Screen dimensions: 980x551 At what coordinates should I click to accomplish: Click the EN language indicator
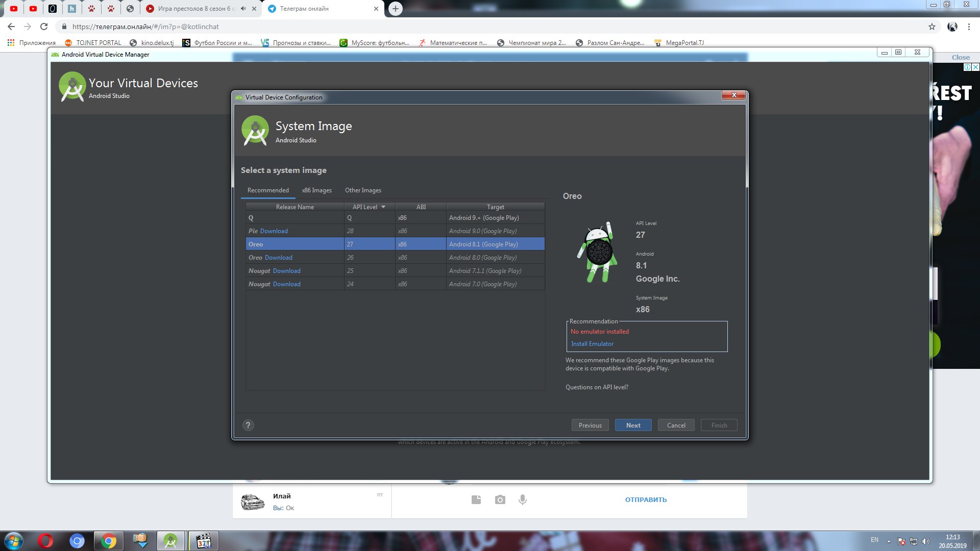click(x=874, y=540)
